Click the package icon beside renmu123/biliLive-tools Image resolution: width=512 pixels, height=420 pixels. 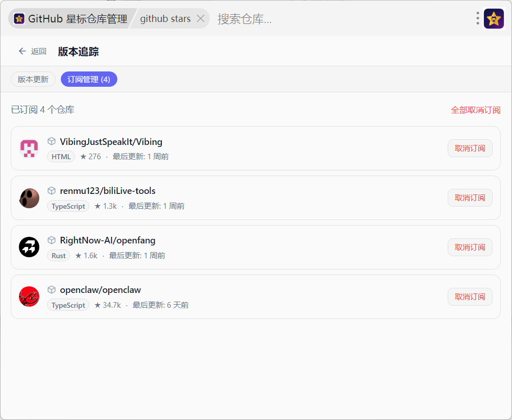tap(52, 190)
